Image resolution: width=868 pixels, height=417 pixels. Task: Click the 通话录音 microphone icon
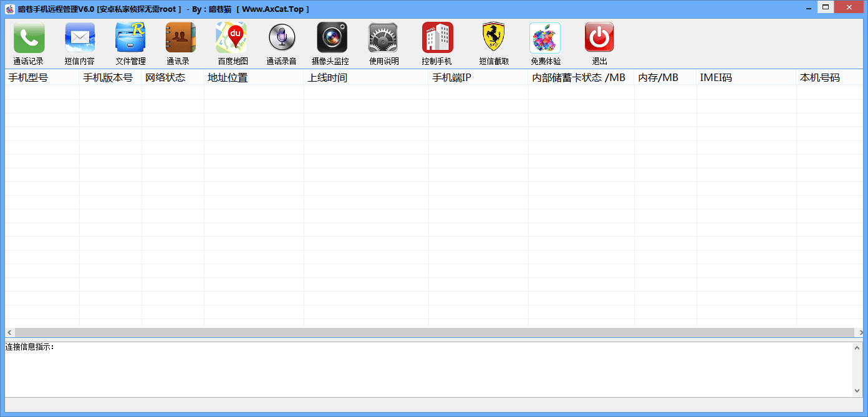click(x=281, y=38)
